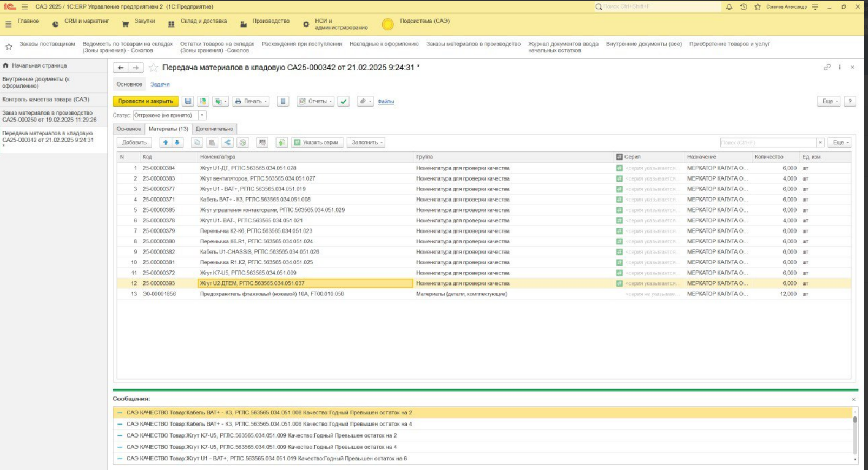Click the green checkmark button
Viewport: 868px width, 470px height.
[344, 101]
